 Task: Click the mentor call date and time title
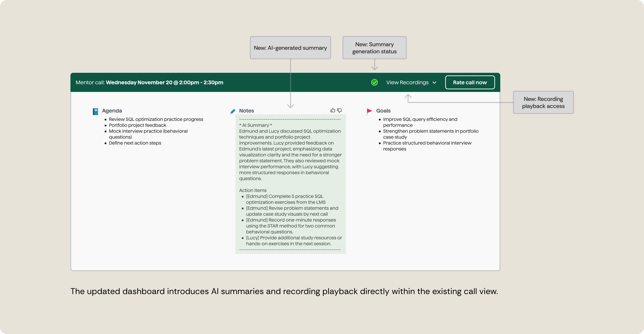(149, 82)
